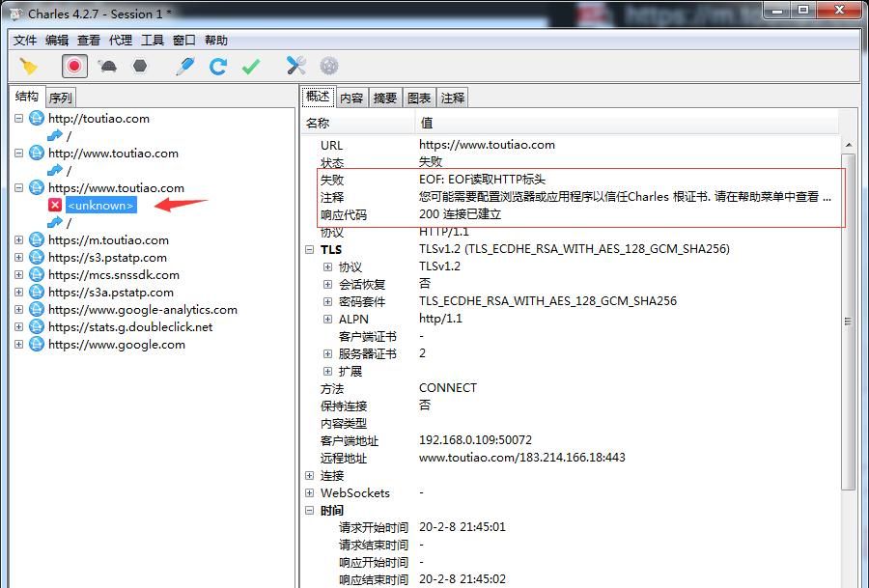
Task: Collapse the 时间 section
Action: coord(310,510)
